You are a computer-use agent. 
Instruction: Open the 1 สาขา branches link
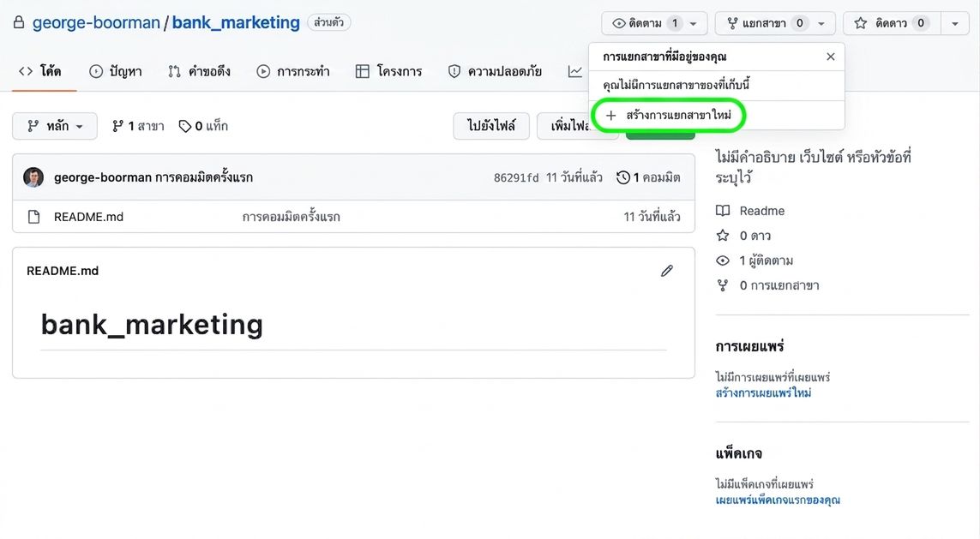[138, 126]
